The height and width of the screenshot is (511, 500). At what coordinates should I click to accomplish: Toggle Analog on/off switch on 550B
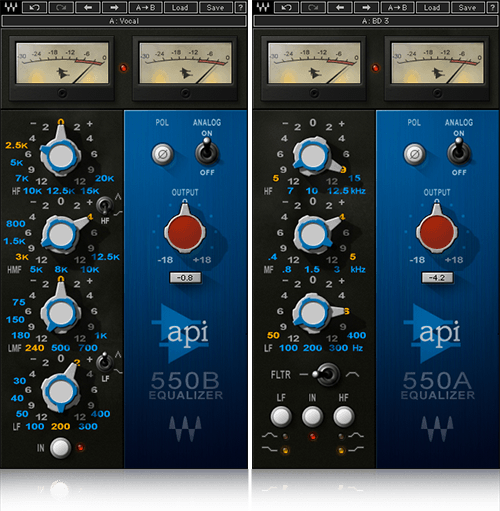click(207, 152)
